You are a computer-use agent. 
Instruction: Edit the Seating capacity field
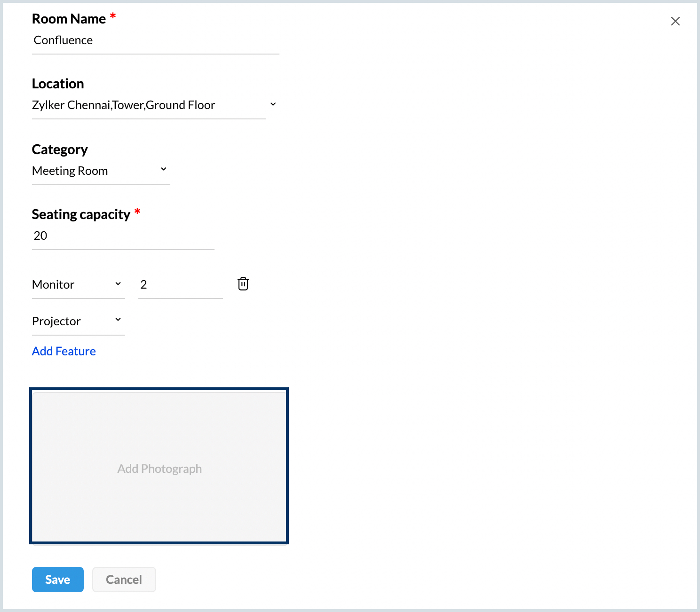123,236
